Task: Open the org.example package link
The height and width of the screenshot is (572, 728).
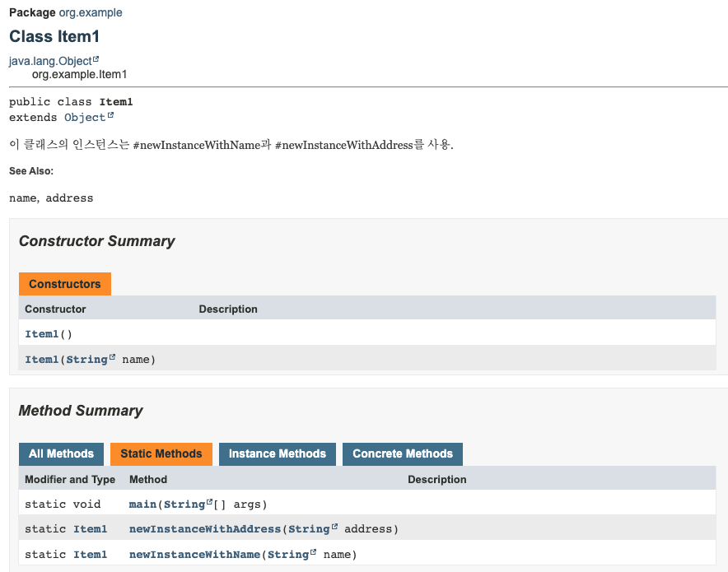Action: point(91,12)
